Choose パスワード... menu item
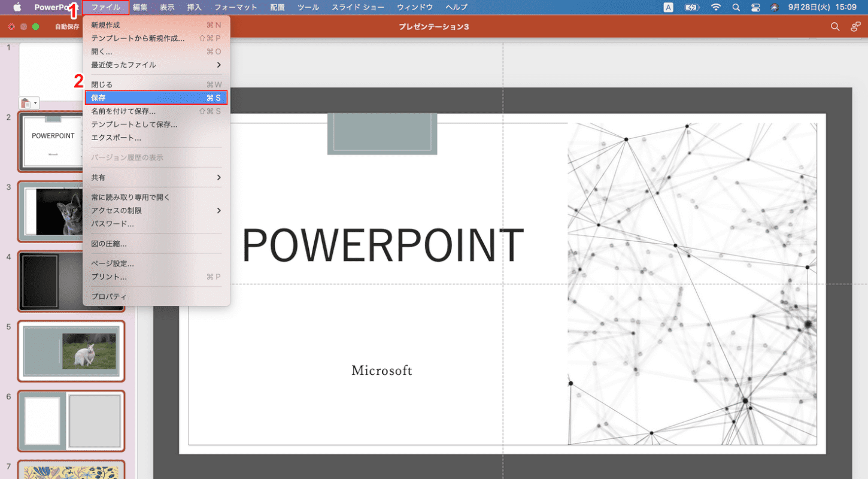Image resolution: width=868 pixels, height=479 pixels. tap(156, 224)
